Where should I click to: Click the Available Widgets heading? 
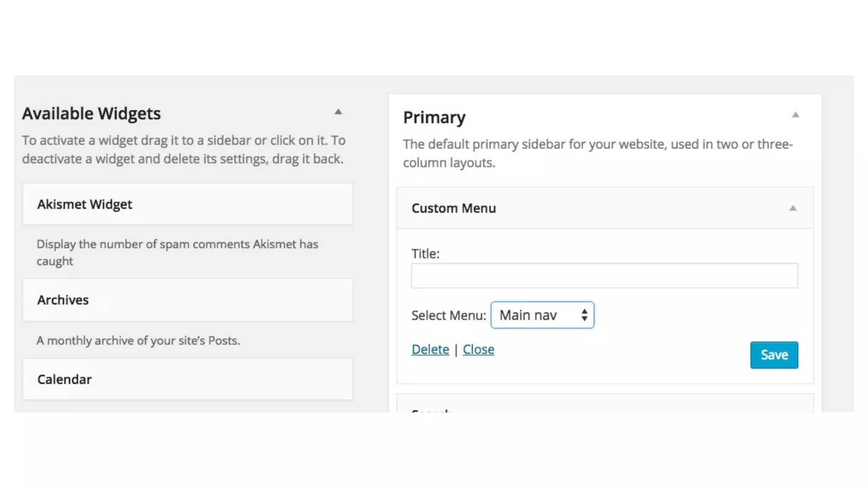tap(92, 114)
